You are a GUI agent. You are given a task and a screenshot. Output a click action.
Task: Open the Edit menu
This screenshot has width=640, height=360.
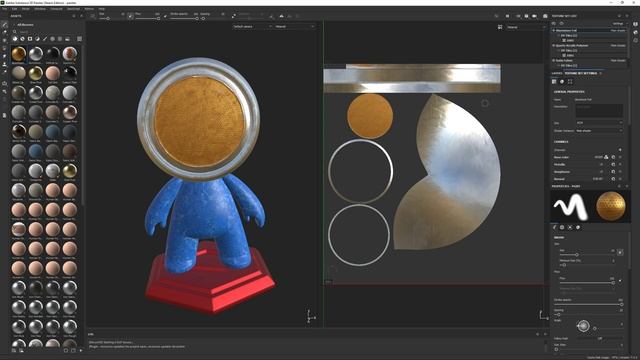(14, 9)
